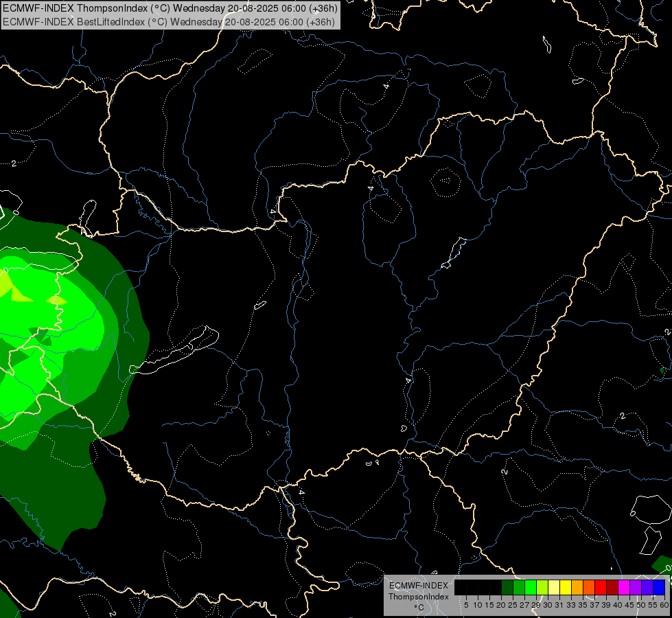Click legend tick value 37
Screen dimensions: 672x618
pos(594,605)
